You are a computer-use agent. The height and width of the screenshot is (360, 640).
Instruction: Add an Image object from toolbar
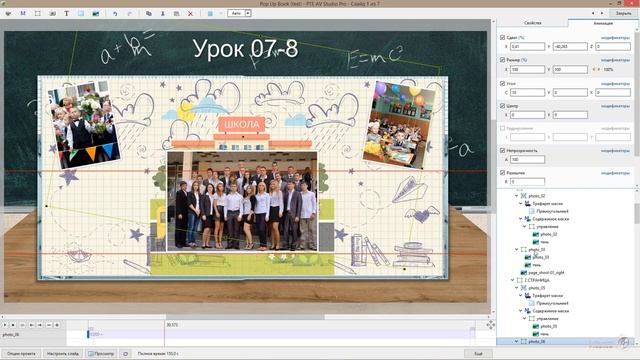coord(96,13)
